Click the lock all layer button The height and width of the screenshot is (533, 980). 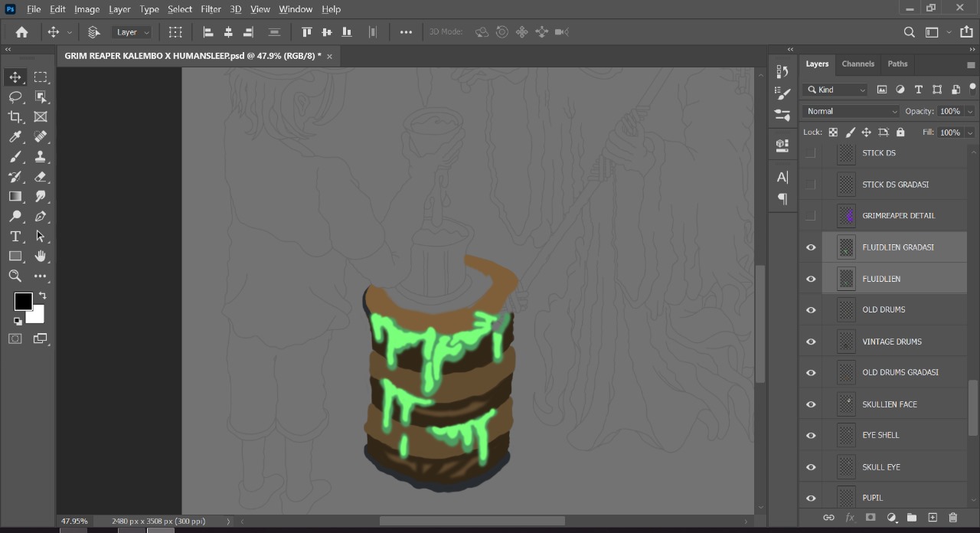[900, 132]
